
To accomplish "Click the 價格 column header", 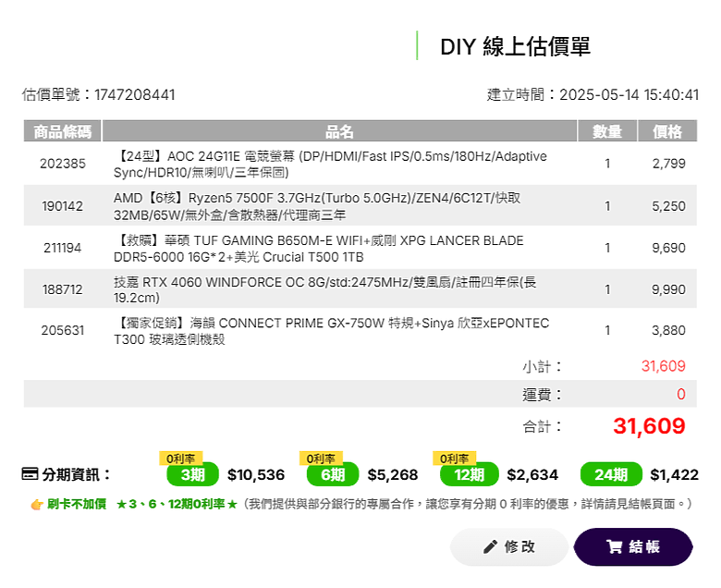I will pos(667,131).
